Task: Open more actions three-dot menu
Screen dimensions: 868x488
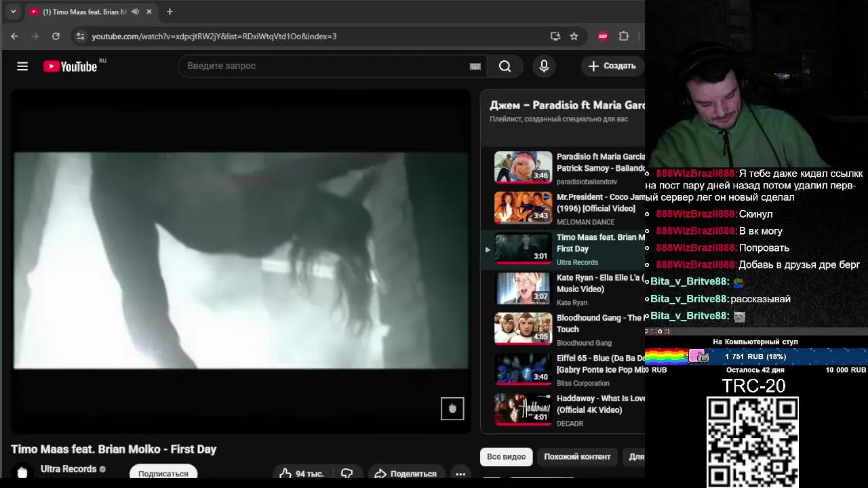Action: tap(460, 474)
